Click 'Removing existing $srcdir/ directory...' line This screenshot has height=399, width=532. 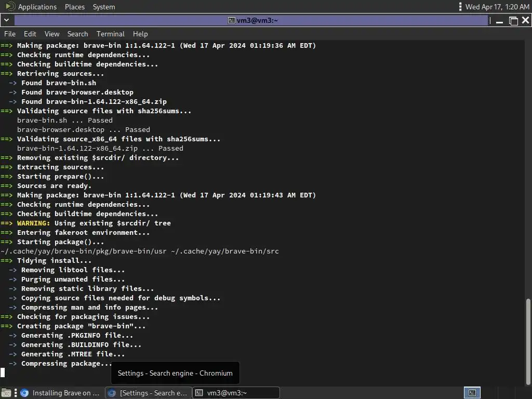point(98,158)
